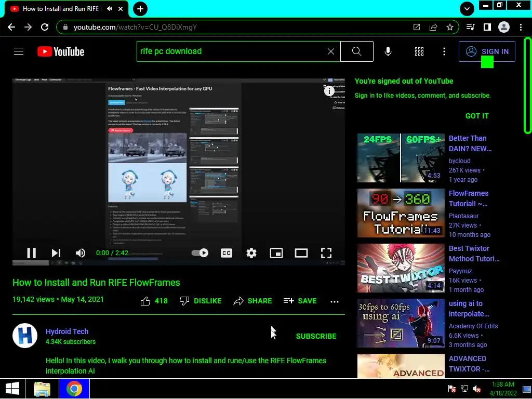Image resolution: width=532 pixels, height=399 pixels.
Task: Go back in browser history
Action: pos(11,27)
